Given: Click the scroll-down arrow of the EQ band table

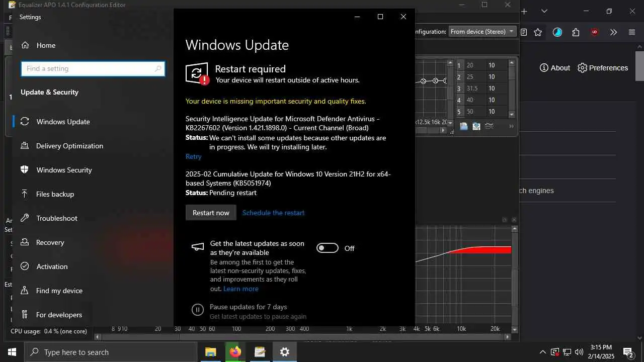Looking at the screenshot, I should pos(512,114).
